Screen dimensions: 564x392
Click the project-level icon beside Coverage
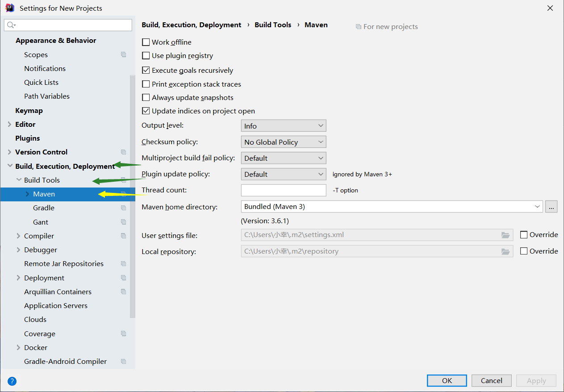point(124,334)
